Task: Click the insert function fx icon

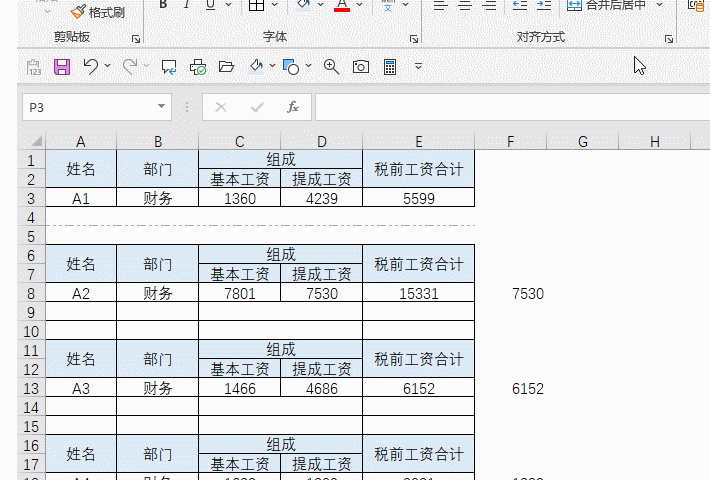Action: 293,107
